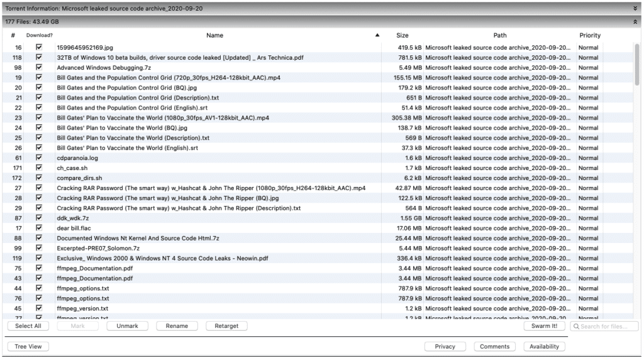The image size is (644, 357).
Task: Click the magnifier icon in the search field
Action: coord(576,326)
